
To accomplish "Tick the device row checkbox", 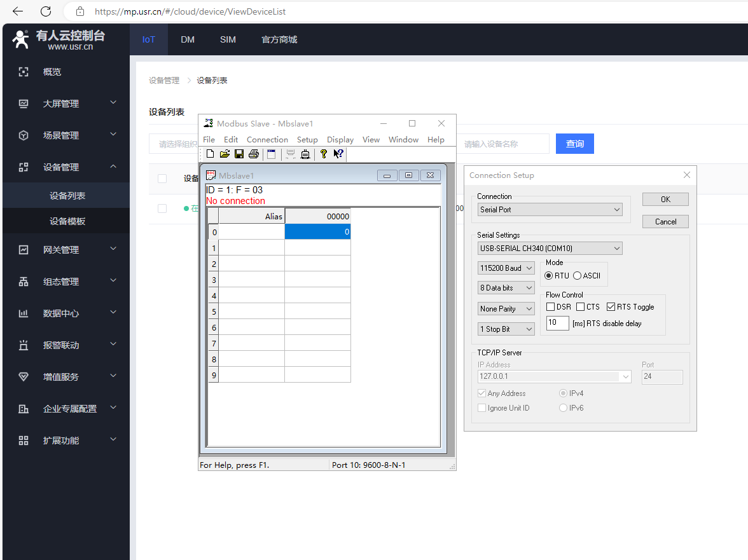I will tap(162, 208).
